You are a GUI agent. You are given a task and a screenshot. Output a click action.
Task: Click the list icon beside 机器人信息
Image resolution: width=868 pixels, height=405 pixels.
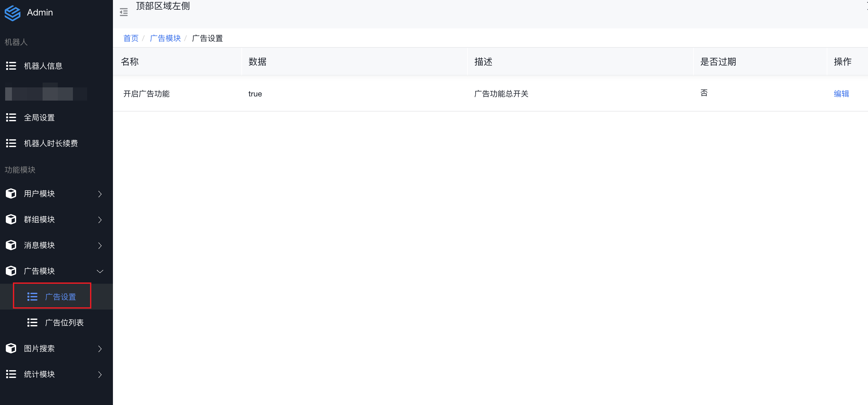[11, 66]
